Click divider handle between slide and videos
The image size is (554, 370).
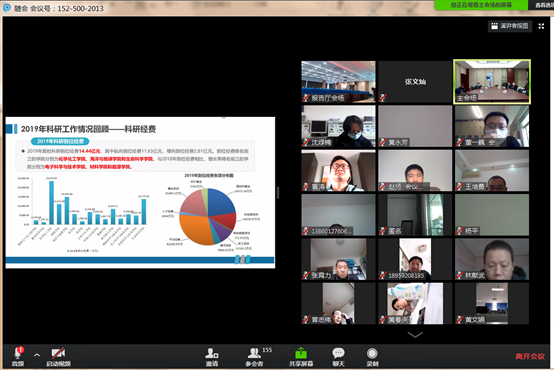pyautogui.click(x=278, y=193)
